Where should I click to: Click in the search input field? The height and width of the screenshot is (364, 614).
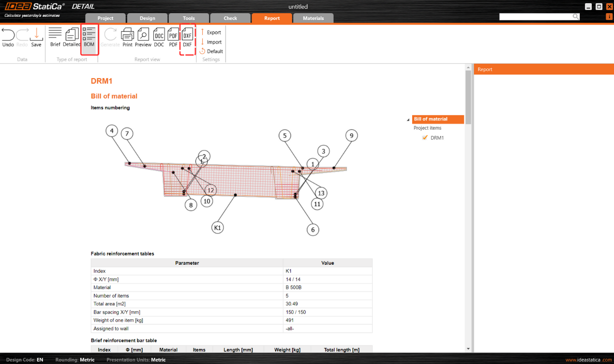(536, 17)
